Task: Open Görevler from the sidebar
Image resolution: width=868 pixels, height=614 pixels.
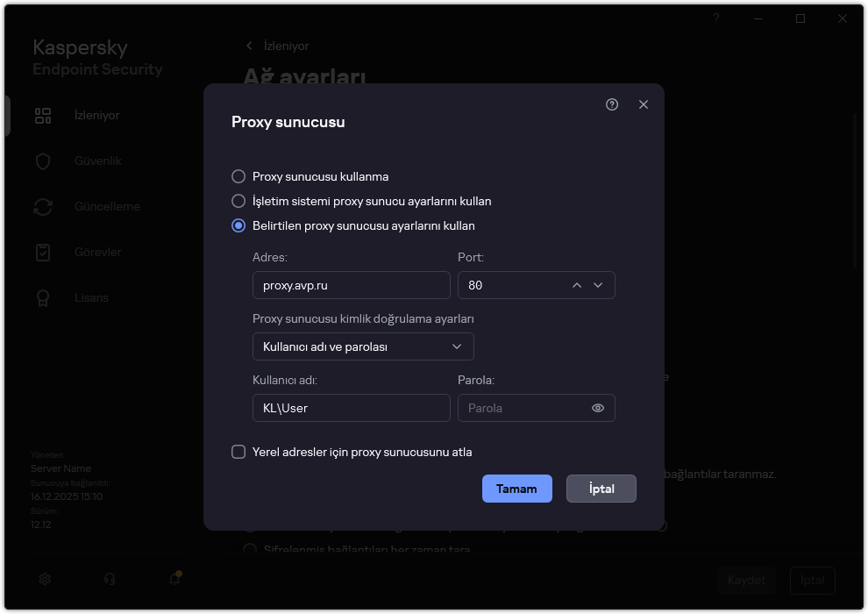Action: point(43,252)
